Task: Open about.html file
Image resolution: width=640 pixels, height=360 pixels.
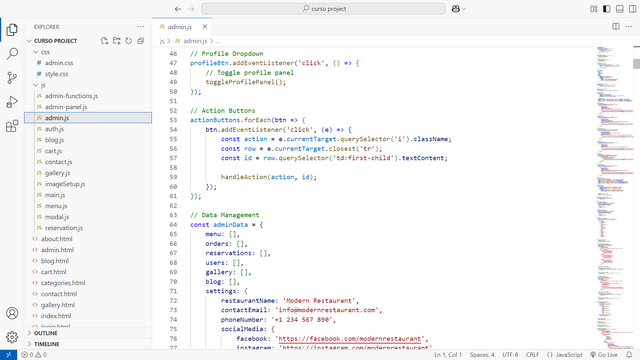Action: [56, 239]
